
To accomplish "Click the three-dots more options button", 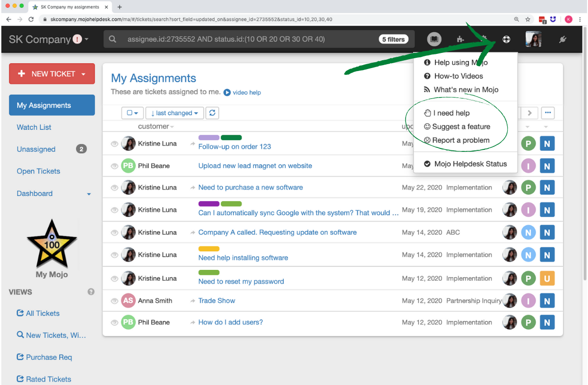I will (x=548, y=113).
